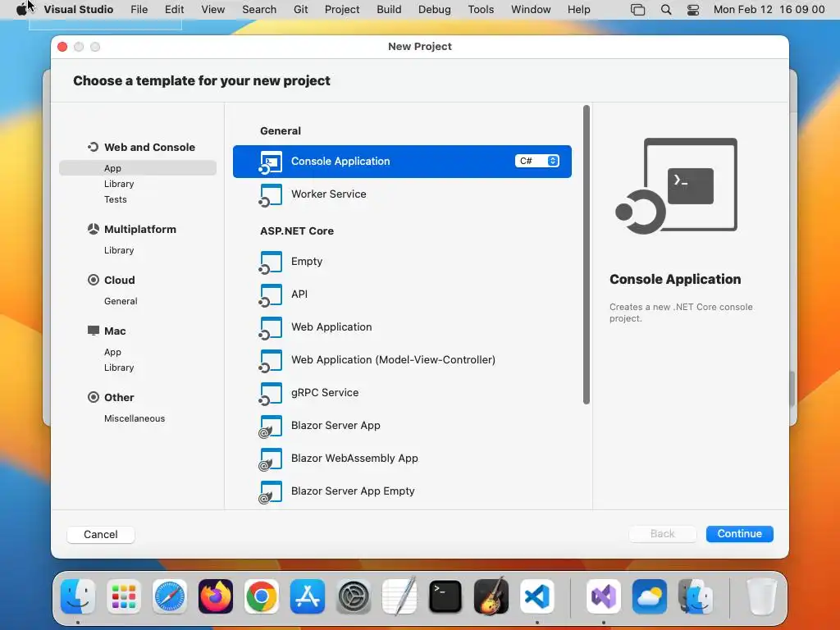840x630 pixels.
Task: Open Trash in the dock
Action: click(x=762, y=596)
